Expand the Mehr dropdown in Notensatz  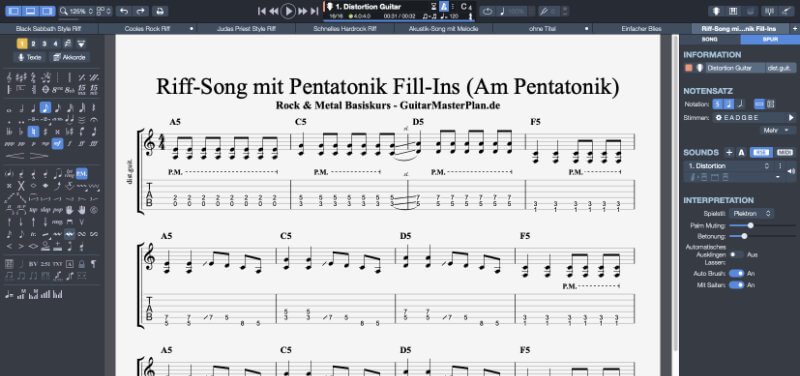click(778, 131)
